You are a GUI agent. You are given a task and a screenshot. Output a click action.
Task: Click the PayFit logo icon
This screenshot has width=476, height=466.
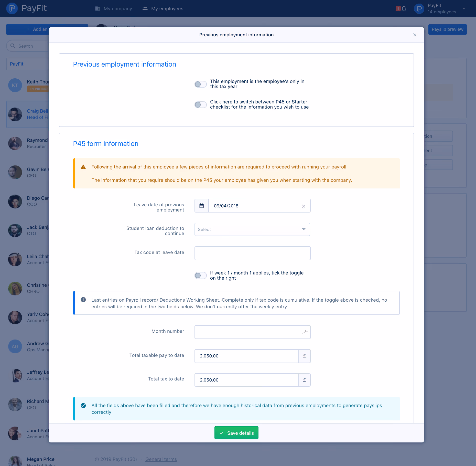click(x=12, y=8)
